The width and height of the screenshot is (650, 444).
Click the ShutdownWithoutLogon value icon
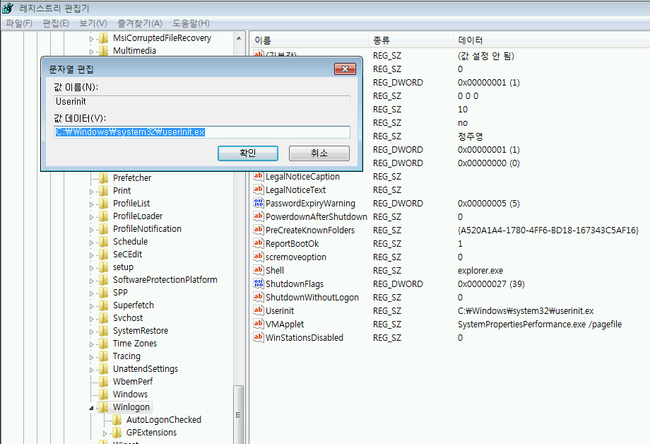click(258, 297)
